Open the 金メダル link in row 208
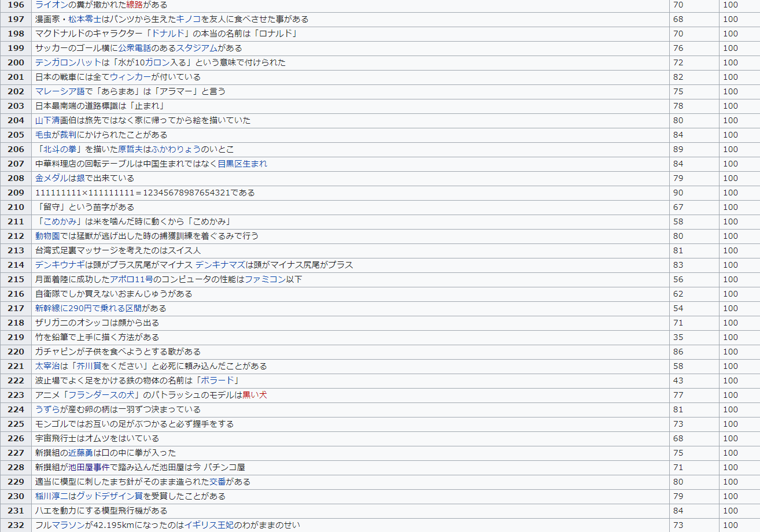The image size is (760, 532). point(51,178)
